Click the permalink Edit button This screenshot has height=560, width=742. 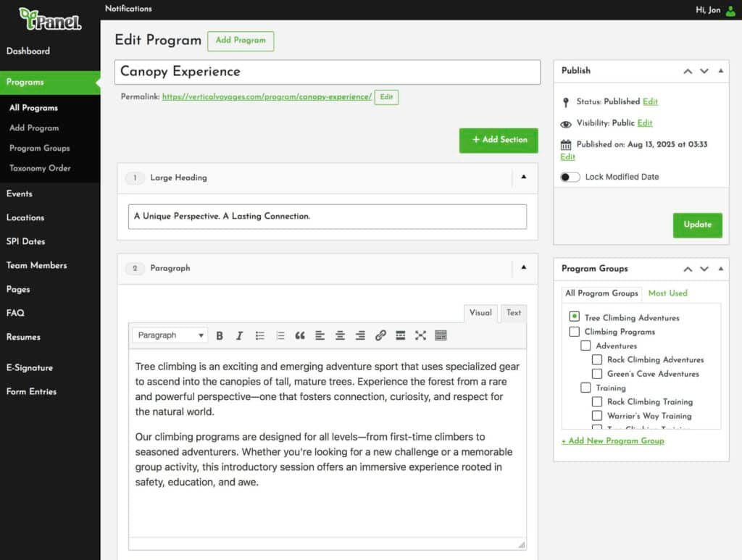386,97
